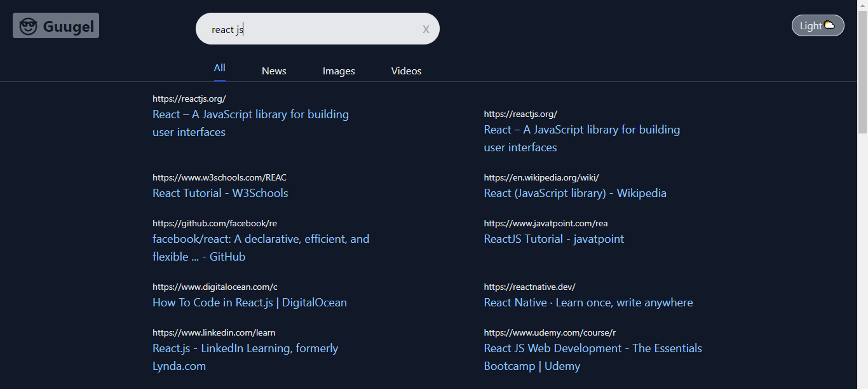Open React (JavaScript library) Wikipedia link

[x=575, y=193]
